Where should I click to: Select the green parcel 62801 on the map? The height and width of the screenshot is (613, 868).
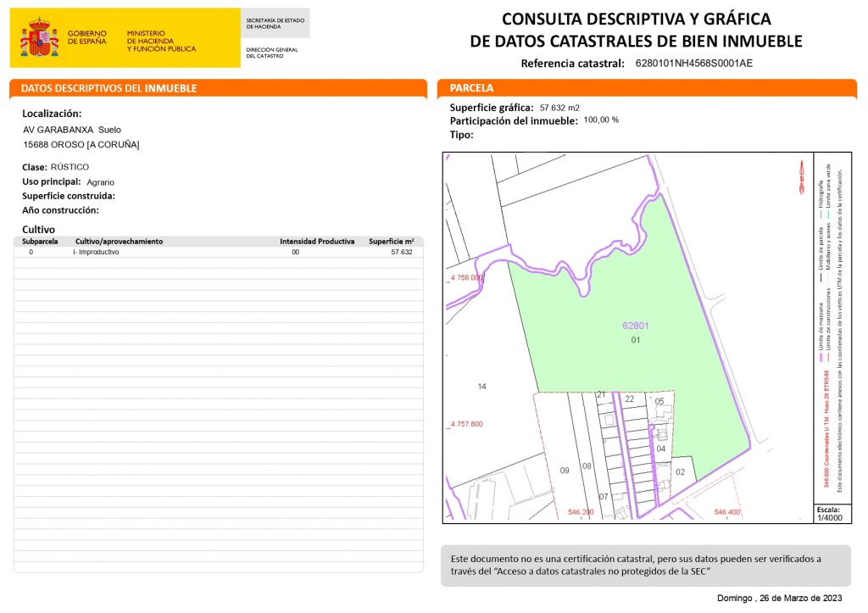tap(636, 331)
